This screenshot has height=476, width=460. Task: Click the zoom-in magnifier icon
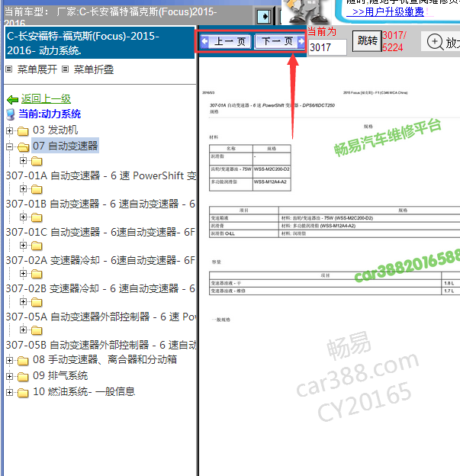(435, 42)
